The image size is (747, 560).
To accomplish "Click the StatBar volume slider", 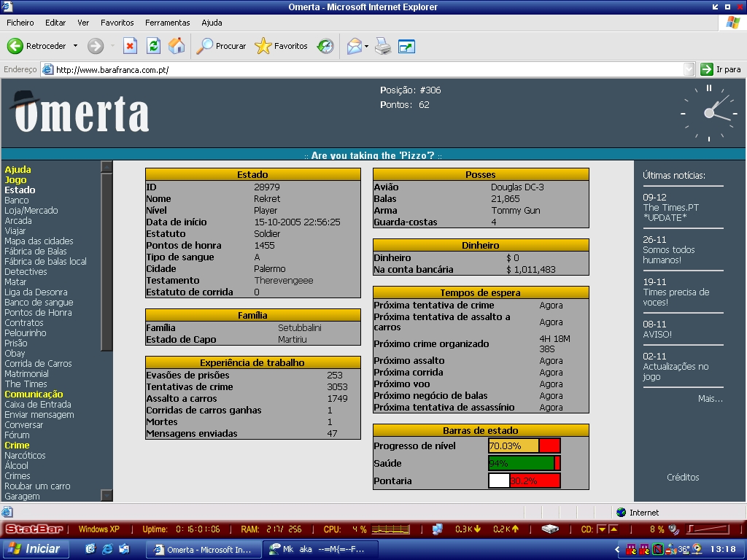I will 708,529.
